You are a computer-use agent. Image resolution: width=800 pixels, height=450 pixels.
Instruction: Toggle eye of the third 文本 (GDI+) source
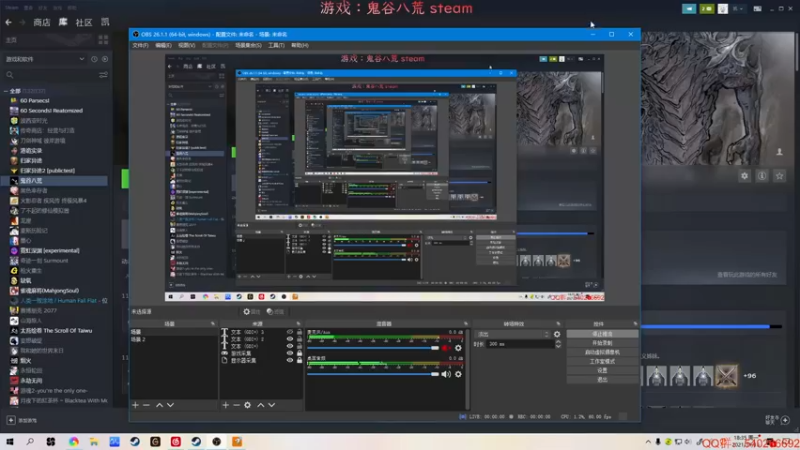click(x=290, y=346)
